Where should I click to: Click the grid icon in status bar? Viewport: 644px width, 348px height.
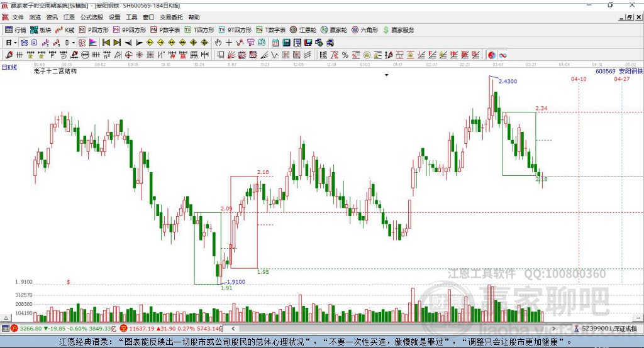pyautogui.click(x=5, y=329)
